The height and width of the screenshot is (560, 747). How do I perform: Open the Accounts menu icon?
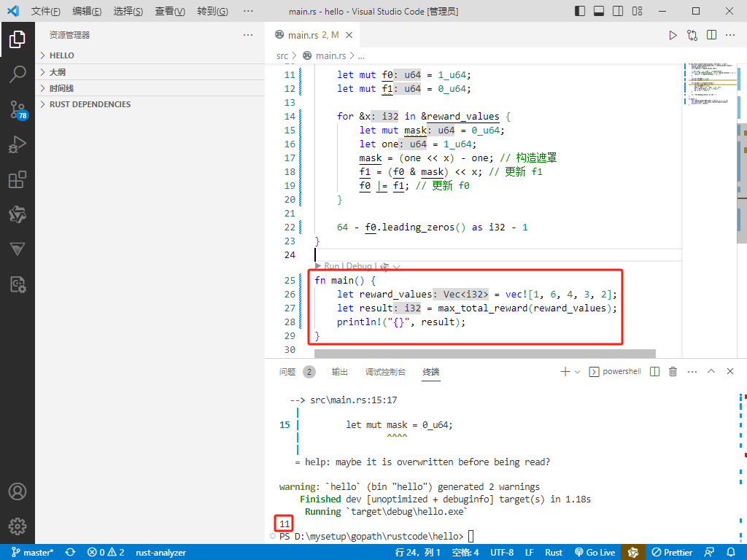click(18, 491)
